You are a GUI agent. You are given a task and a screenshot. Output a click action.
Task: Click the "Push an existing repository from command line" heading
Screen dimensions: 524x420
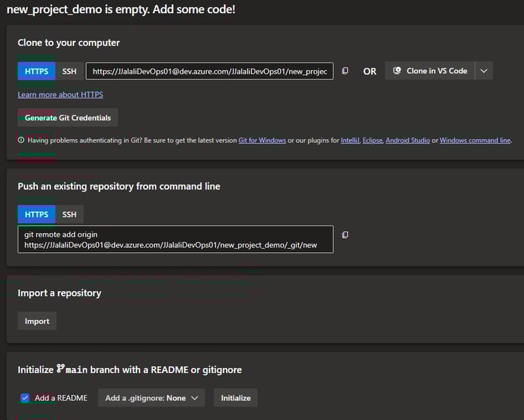(x=119, y=186)
